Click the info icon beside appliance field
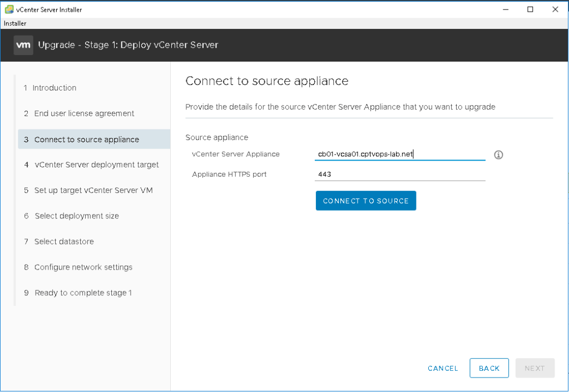The height and width of the screenshot is (392, 569). coord(498,155)
